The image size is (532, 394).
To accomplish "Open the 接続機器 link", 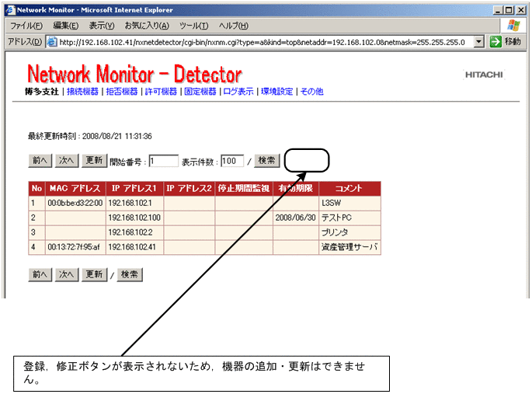I will [x=82, y=91].
